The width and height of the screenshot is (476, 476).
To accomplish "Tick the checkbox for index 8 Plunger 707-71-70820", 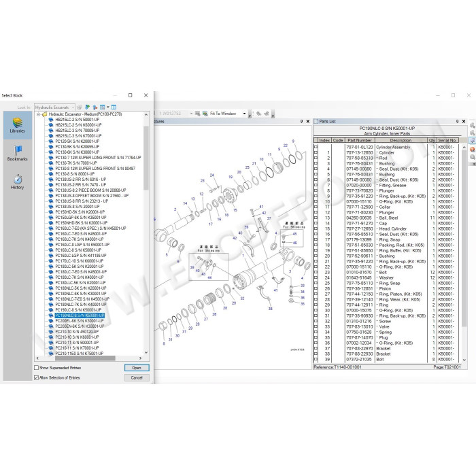I will (x=316, y=191).
